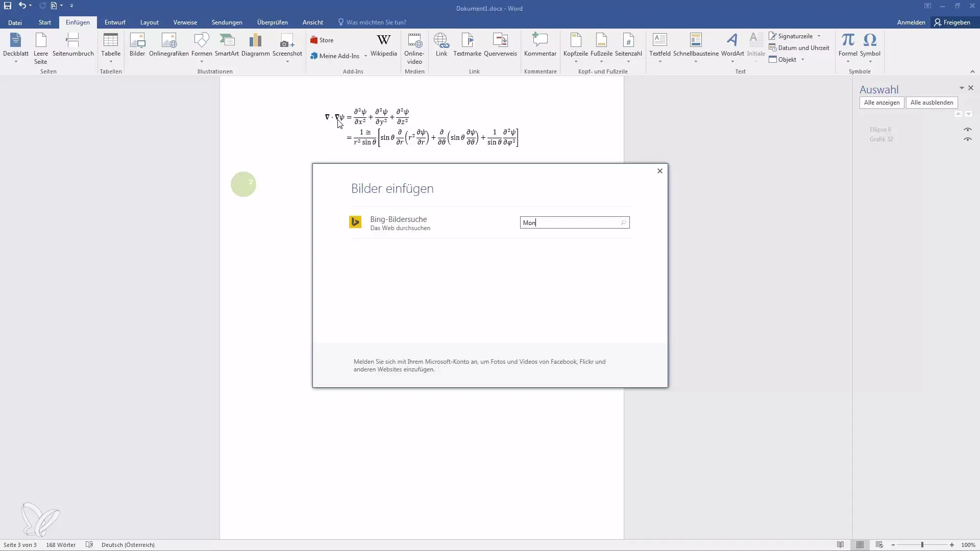
Task: Switch to the Entwurf tab
Action: tap(115, 22)
